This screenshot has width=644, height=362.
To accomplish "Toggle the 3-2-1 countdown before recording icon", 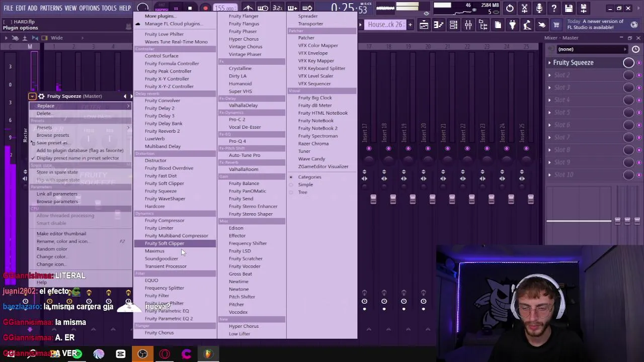I will (x=277, y=8).
